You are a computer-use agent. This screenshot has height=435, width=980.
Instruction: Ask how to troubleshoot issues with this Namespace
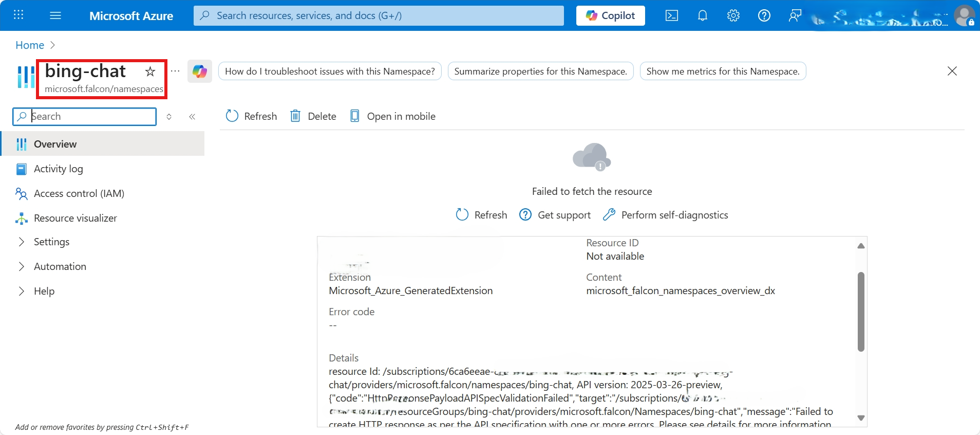pyautogui.click(x=330, y=71)
